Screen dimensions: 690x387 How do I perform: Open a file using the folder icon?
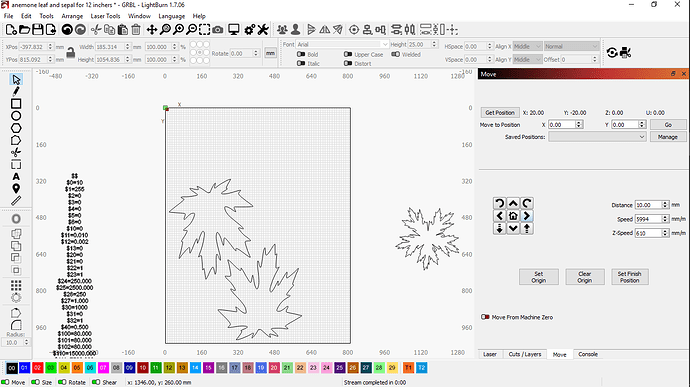[24, 29]
